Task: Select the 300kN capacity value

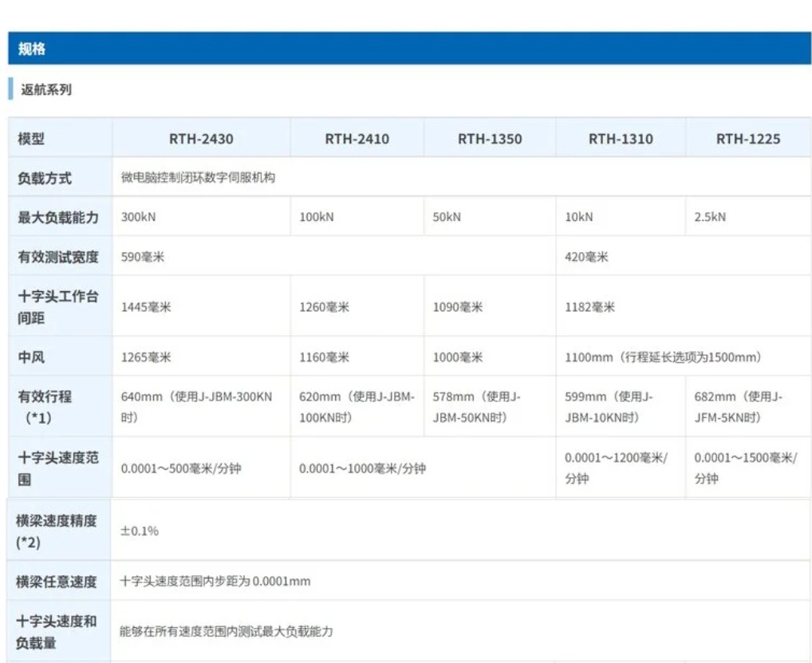Action: tap(138, 217)
